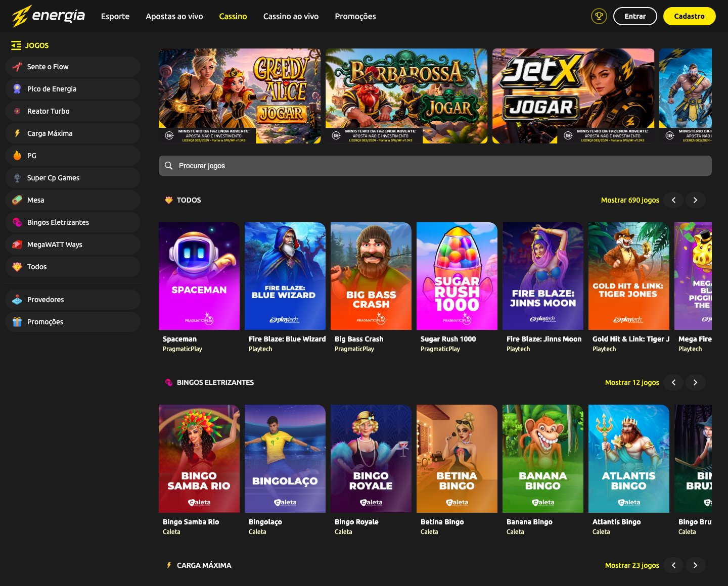The image size is (728, 586).
Task: Click the Mesa table icon
Action: (17, 200)
